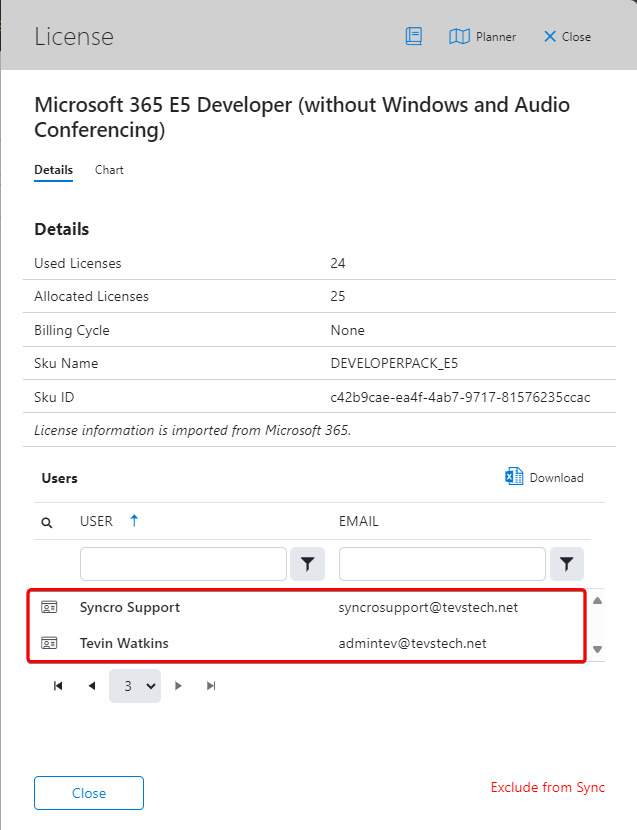The width and height of the screenshot is (637, 830).
Task: Open the USER column filter funnel
Action: [x=308, y=564]
